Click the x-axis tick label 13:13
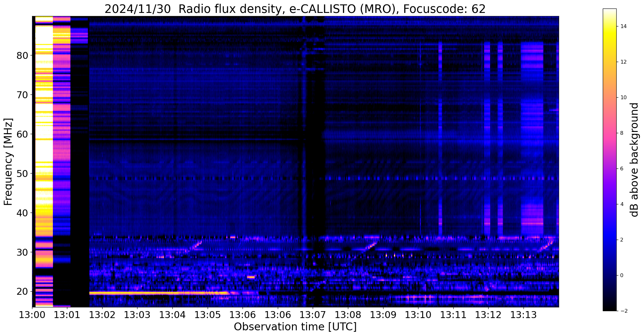This screenshot has width=644, height=336. tap(523, 315)
